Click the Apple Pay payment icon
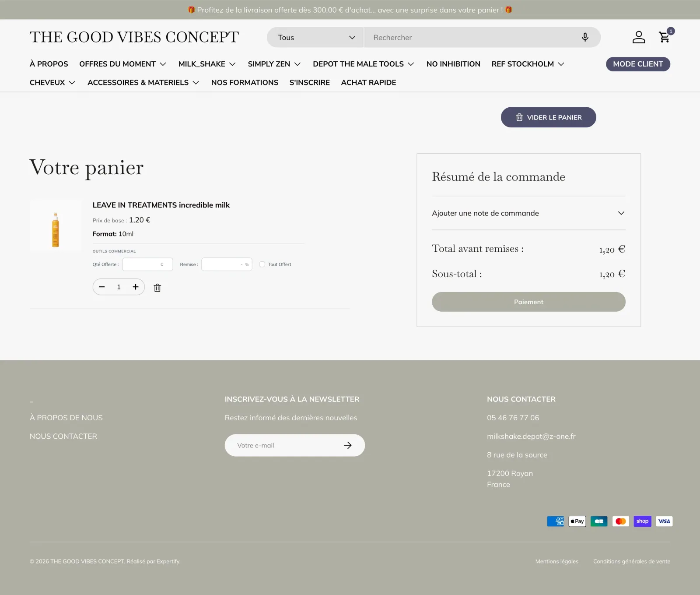The height and width of the screenshot is (595, 700). point(577,521)
